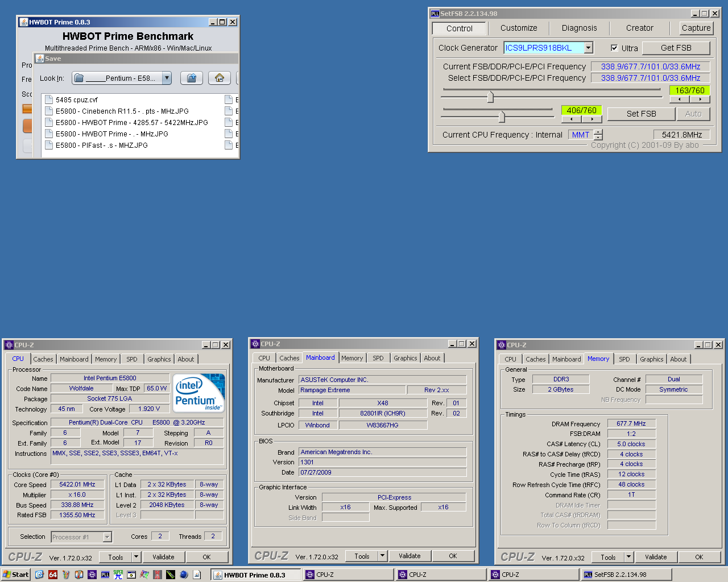Click the Select FSB frequency field in SetFSB
This screenshot has height=582, width=728.
click(x=651, y=78)
